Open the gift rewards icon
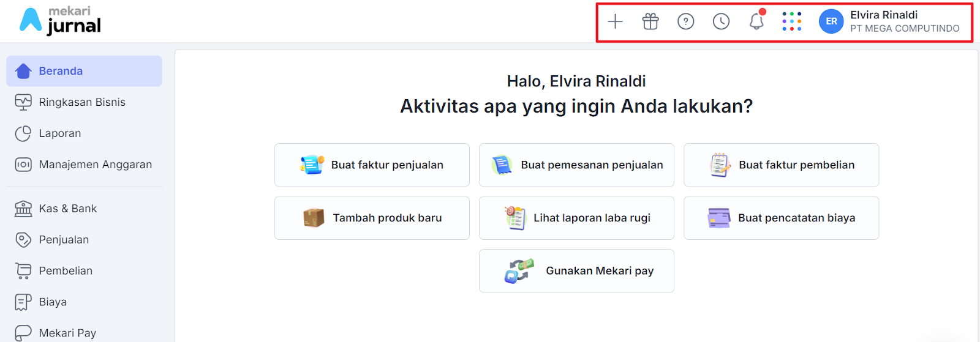This screenshot has height=342, width=980. [650, 21]
